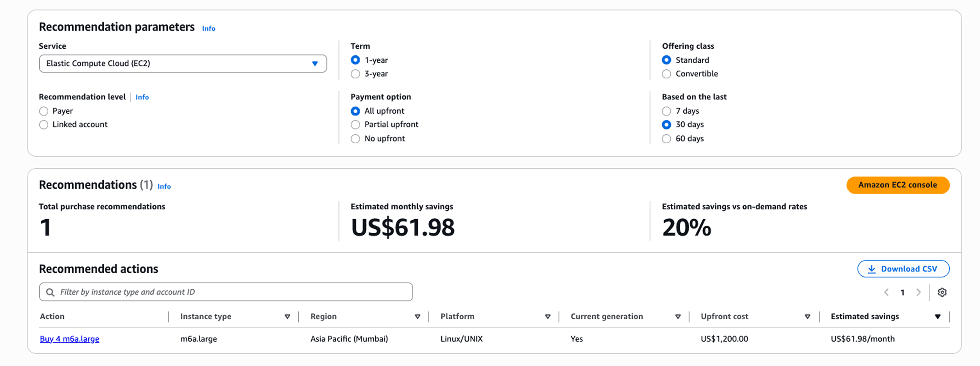Sort by Region column arrow
The image size is (980, 366).
click(417, 316)
